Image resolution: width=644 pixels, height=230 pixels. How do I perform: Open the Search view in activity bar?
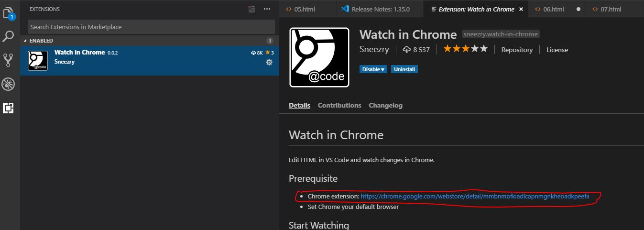(x=9, y=36)
